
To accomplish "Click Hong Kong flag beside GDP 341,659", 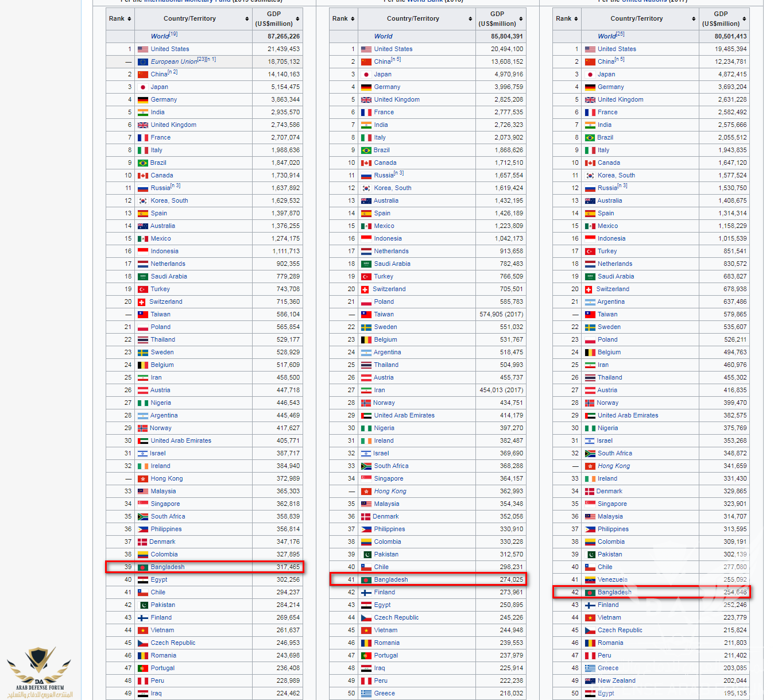I will pyautogui.click(x=590, y=466).
